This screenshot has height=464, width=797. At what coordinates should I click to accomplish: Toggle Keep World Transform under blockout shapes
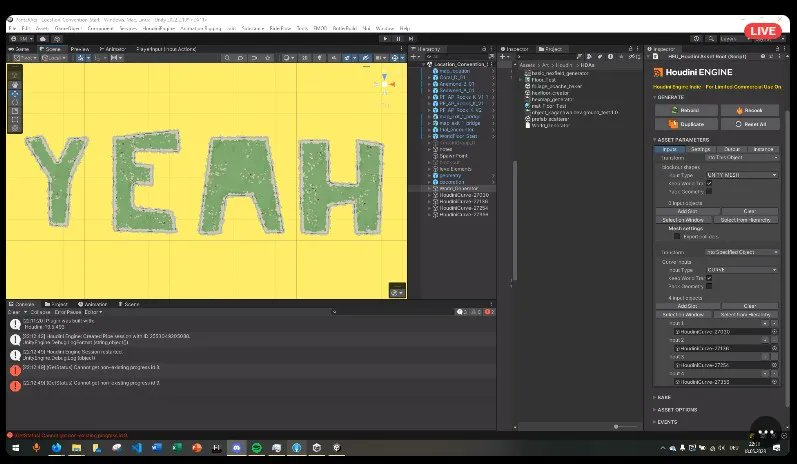coord(709,183)
